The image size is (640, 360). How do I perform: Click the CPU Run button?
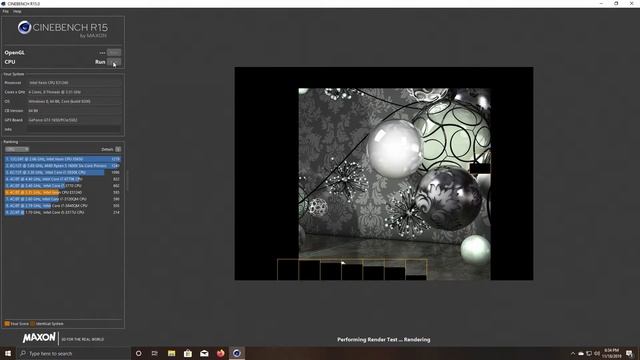coord(114,62)
